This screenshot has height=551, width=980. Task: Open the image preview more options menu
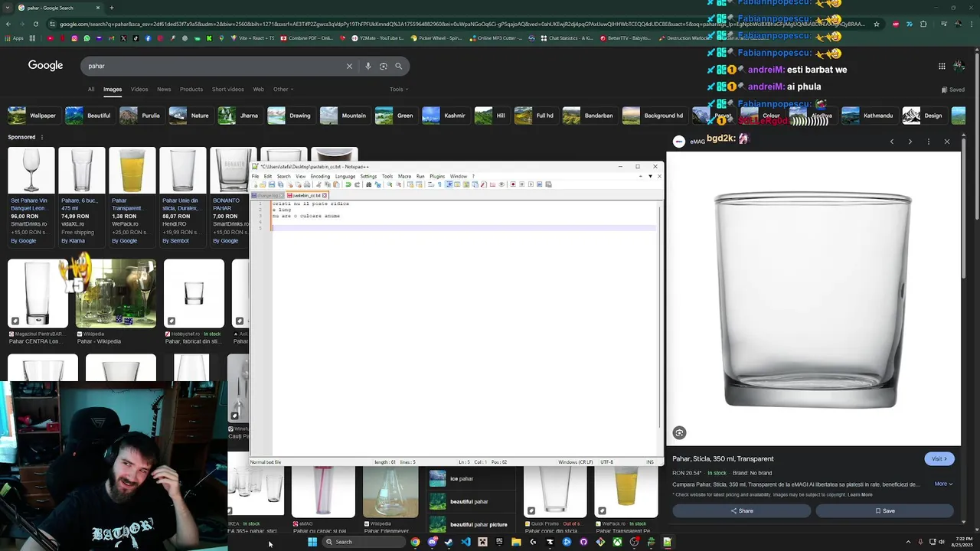(928, 142)
